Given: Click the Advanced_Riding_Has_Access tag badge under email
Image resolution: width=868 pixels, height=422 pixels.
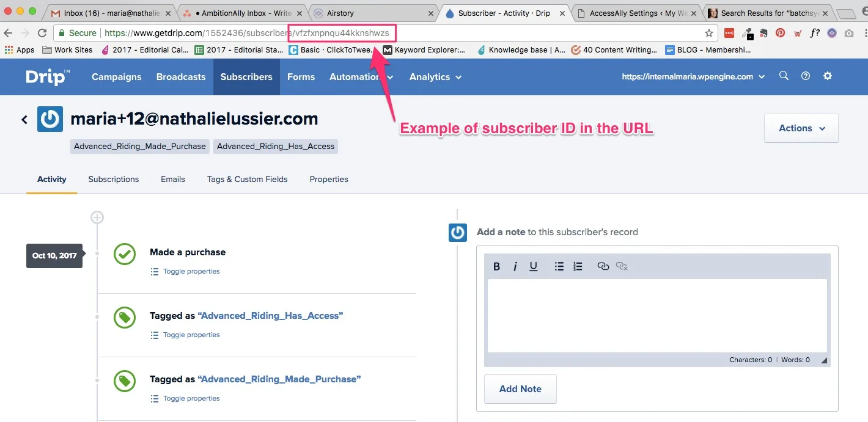Looking at the screenshot, I should pos(276,146).
